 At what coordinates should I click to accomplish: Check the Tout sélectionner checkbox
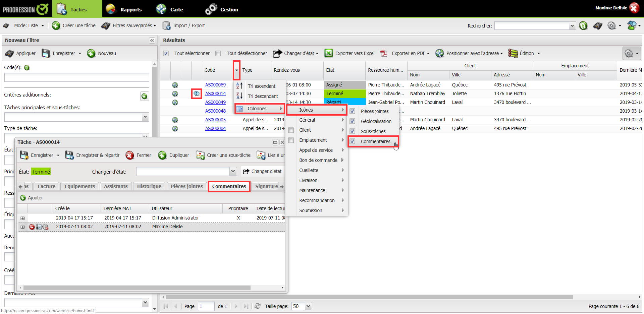166,53
